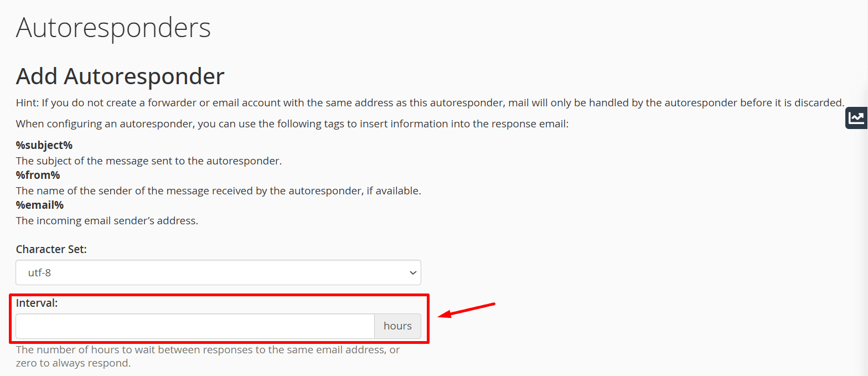Click the %from% tag text
Viewport: 868px width, 376px height.
point(38,175)
